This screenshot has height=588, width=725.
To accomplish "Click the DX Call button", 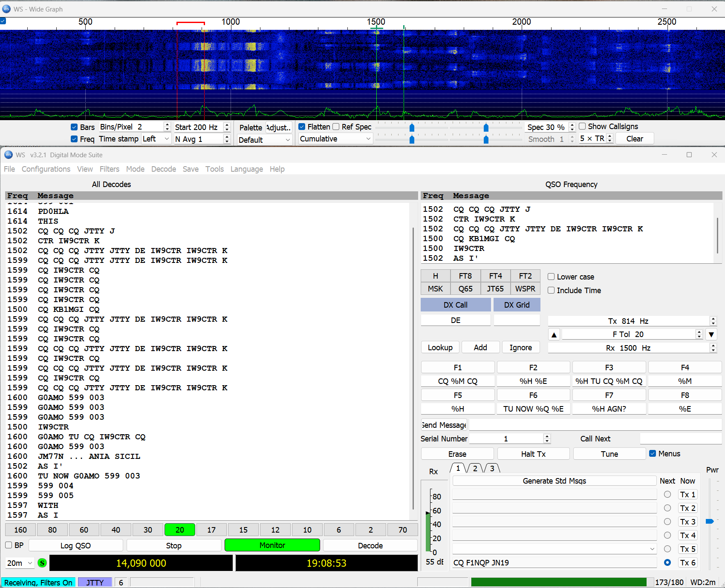I will (x=456, y=305).
